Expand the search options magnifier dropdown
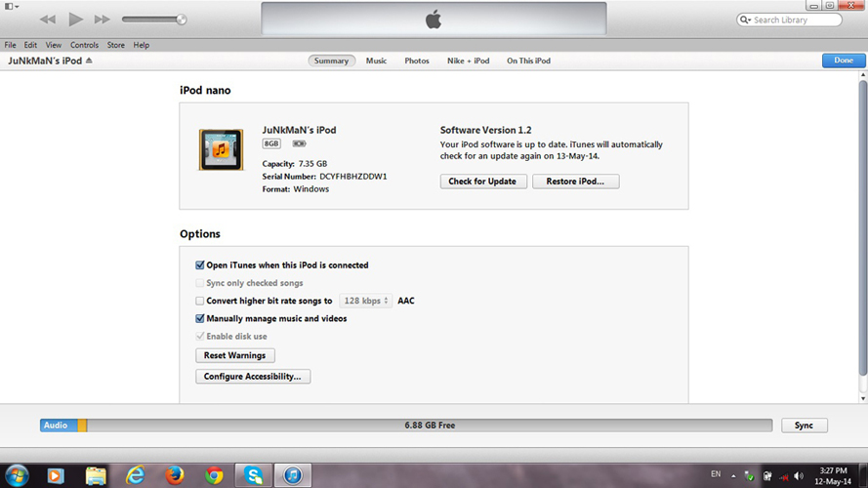Screen dimensions: 868x488 coord(747,20)
